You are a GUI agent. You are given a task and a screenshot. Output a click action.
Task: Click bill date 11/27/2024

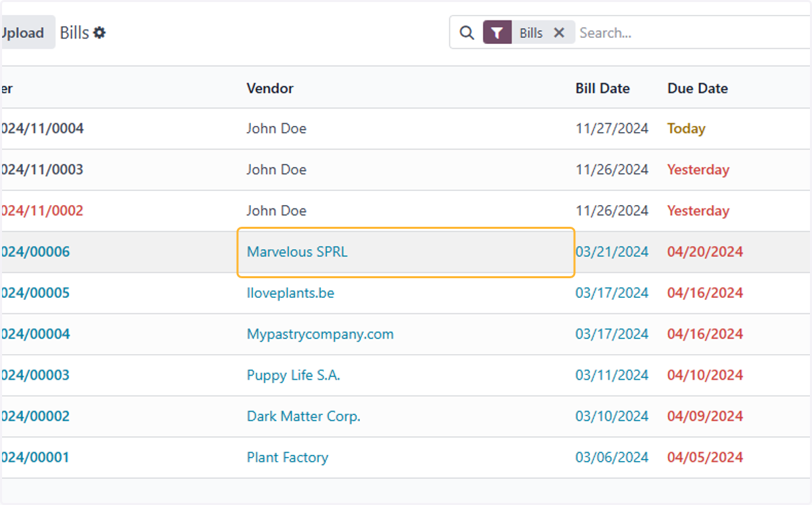click(612, 128)
